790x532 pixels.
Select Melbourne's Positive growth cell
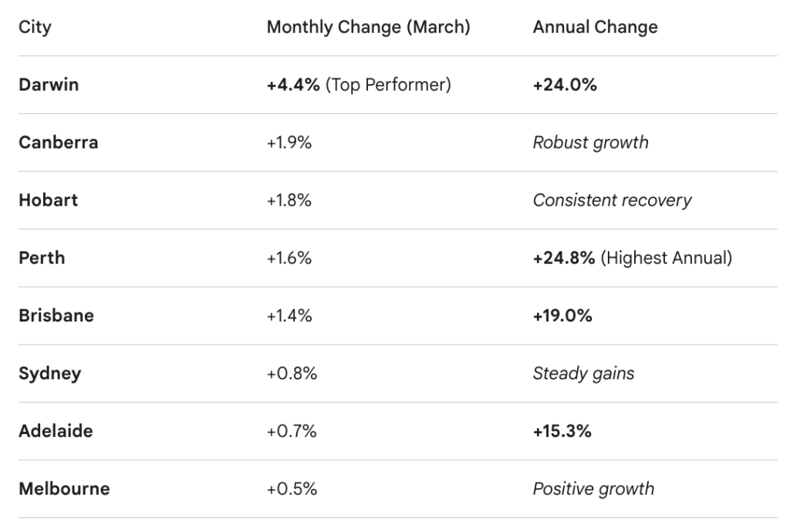[x=593, y=489]
